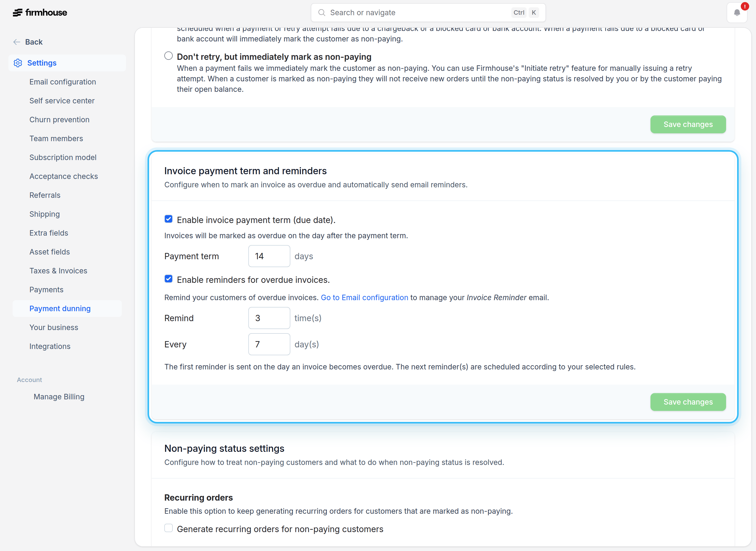756x551 pixels.
Task: Open Asset fields settings
Action: point(50,252)
